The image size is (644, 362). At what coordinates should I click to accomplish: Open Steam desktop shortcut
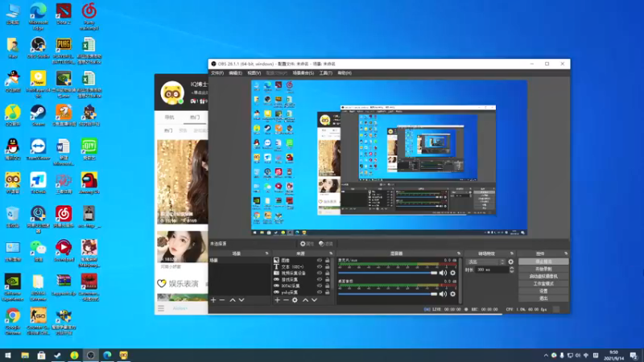click(38, 115)
